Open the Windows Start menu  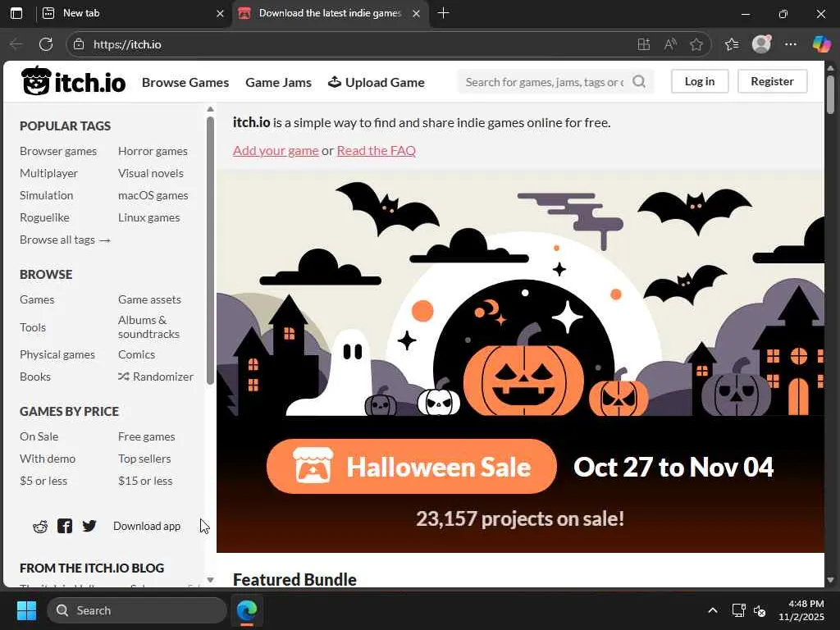click(26, 610)
